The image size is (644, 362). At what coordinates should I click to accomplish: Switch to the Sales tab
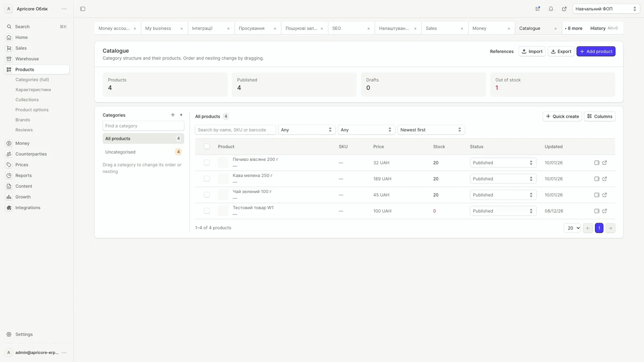431,29
